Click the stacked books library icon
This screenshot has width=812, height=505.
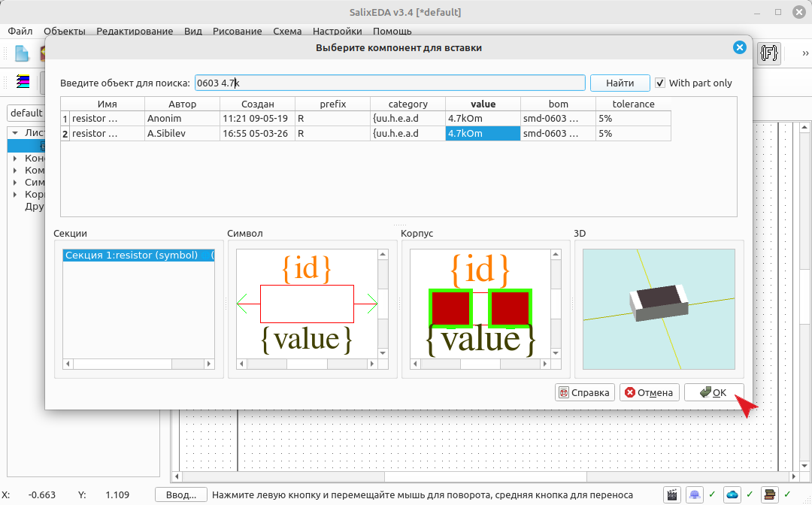click(x=770, y=494)
